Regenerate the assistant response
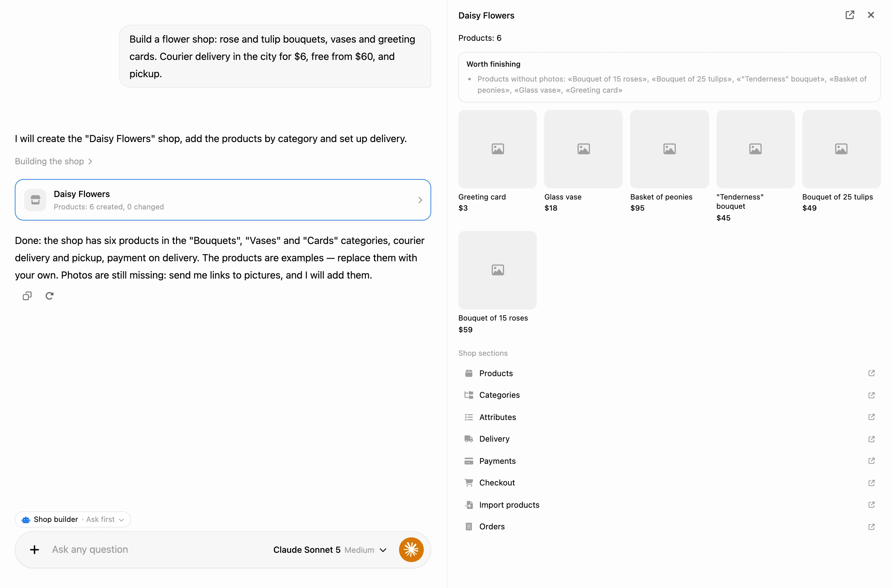 pos(49,296)
